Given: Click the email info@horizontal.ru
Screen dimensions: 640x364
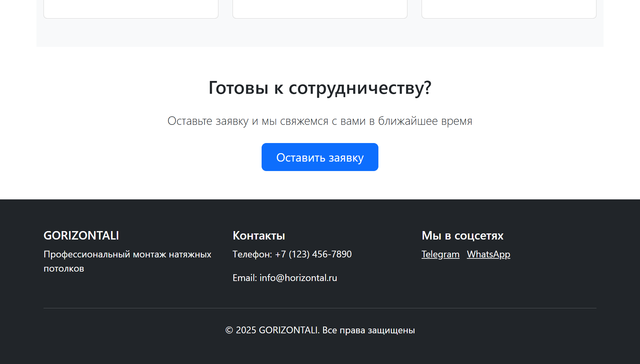Looking at the screenshot, I should (x=298, y=278).
